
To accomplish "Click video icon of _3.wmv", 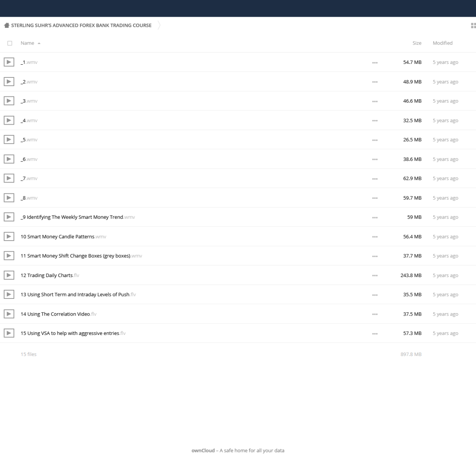I will (x=9, y=101).
